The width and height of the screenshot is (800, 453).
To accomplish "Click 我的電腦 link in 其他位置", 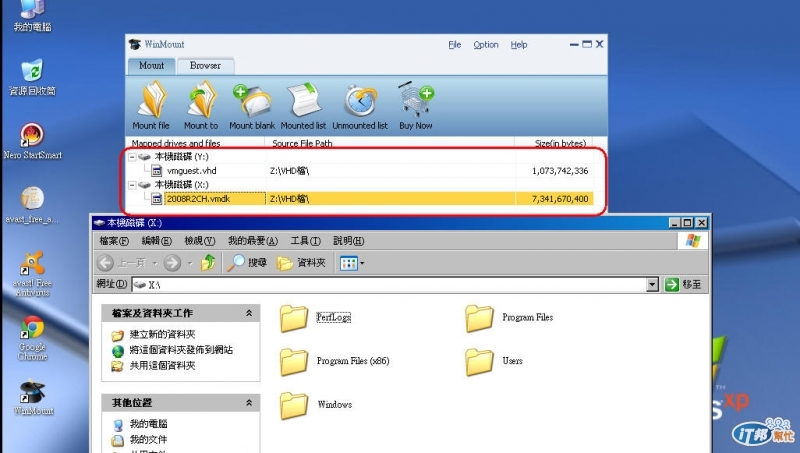I will [148, 424].
